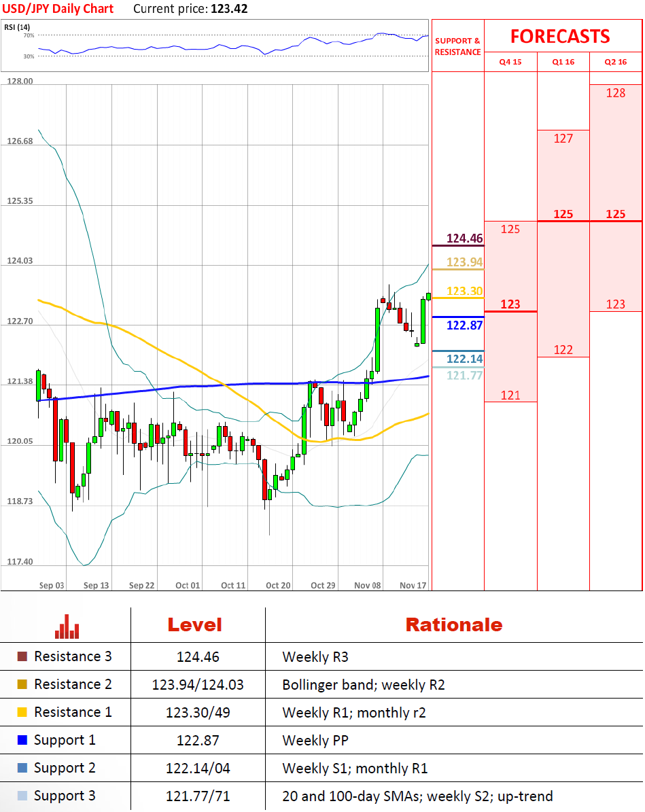This screenshot has width=645, height=812.
Task: Click the Rationale column header
Action: click(454, 624)
